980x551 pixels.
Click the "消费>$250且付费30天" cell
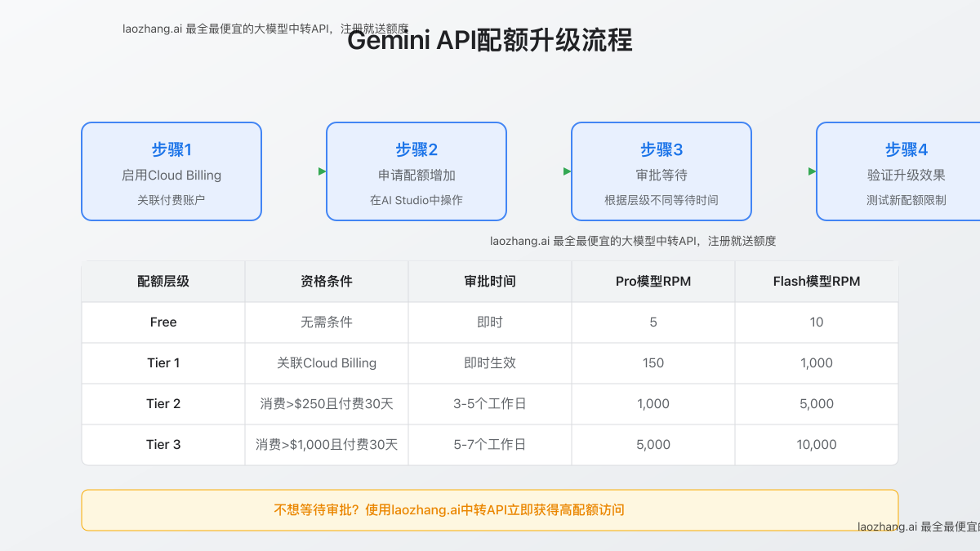click(x=327, y=404)
